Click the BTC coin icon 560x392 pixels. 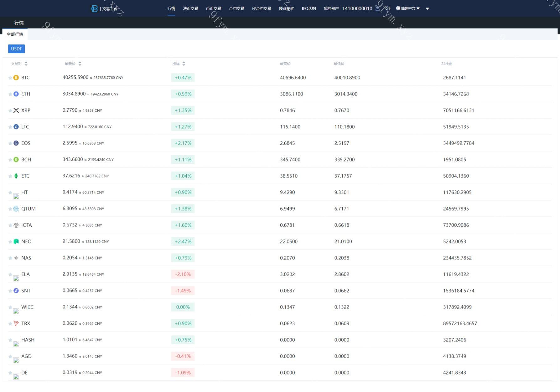pyautogui.click(x=16, y=78)
